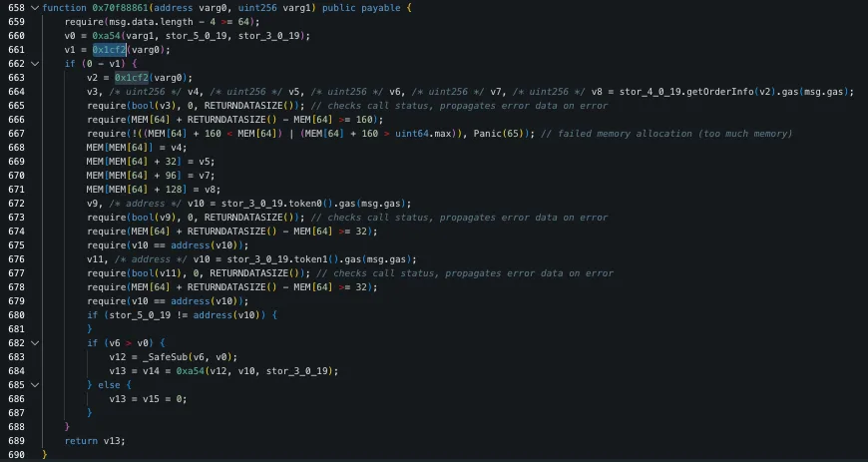This screenshot has width=868, height=462.
Task: Click highlighted 0x1cf2 on line 661
Action: pos(109,50)
